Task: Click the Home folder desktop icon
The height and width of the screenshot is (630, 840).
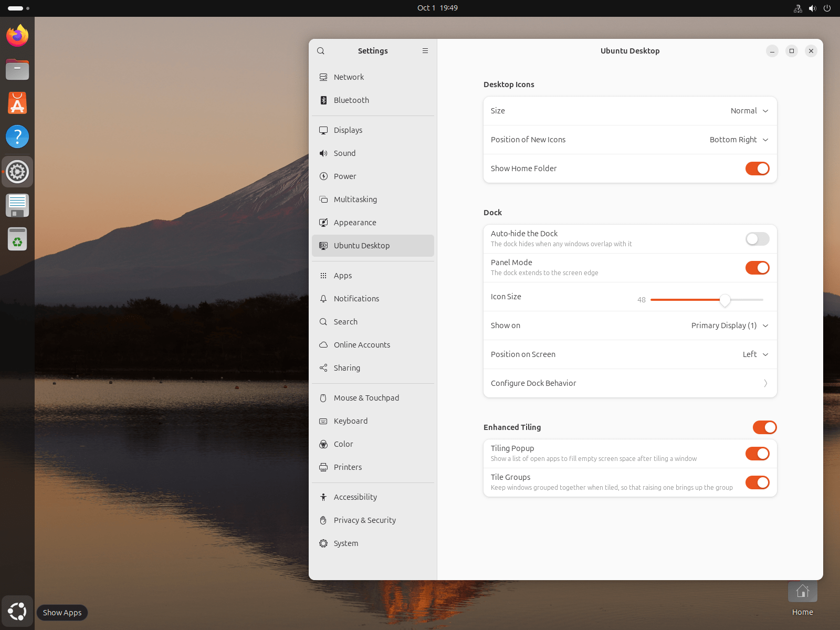Action: [802, 592]
